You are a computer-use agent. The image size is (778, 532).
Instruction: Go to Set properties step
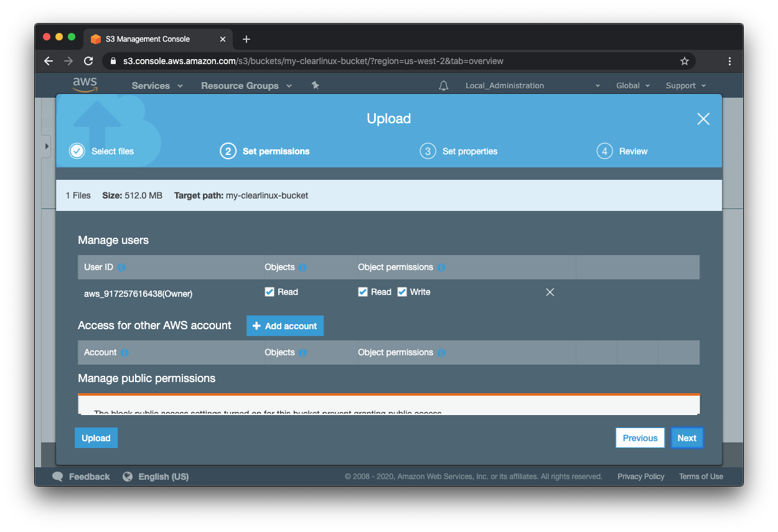(x=459, y=151)
